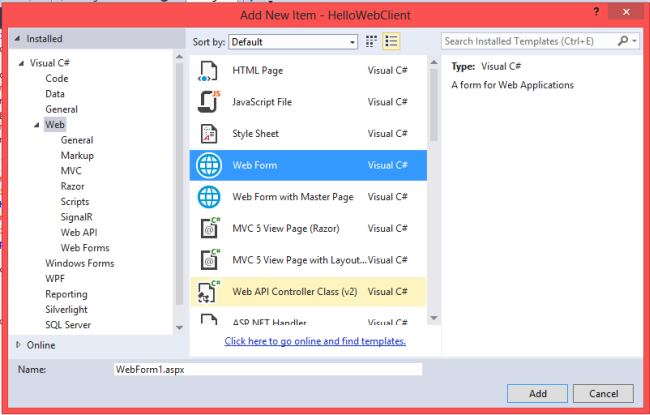650x415 pixels.
Task: Switch to small icons view
Action: tap(371, 41)
